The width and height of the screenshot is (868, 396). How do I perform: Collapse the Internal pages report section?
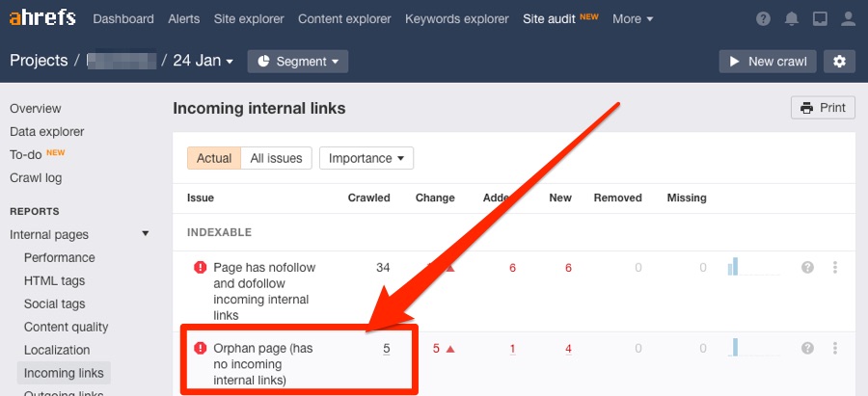[145, 234]
